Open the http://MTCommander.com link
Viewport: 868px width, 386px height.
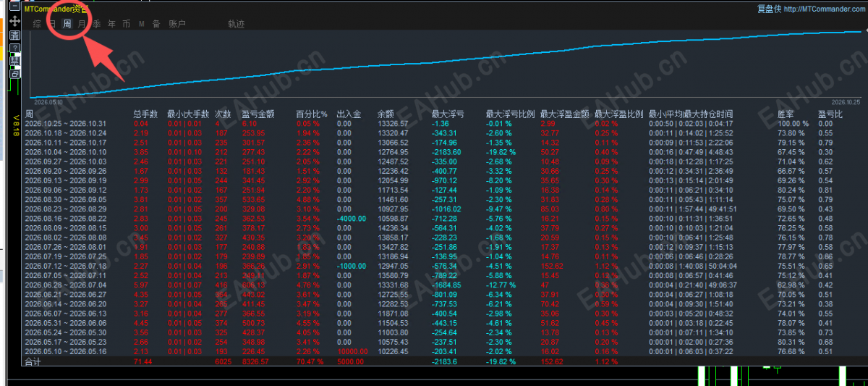825,9
